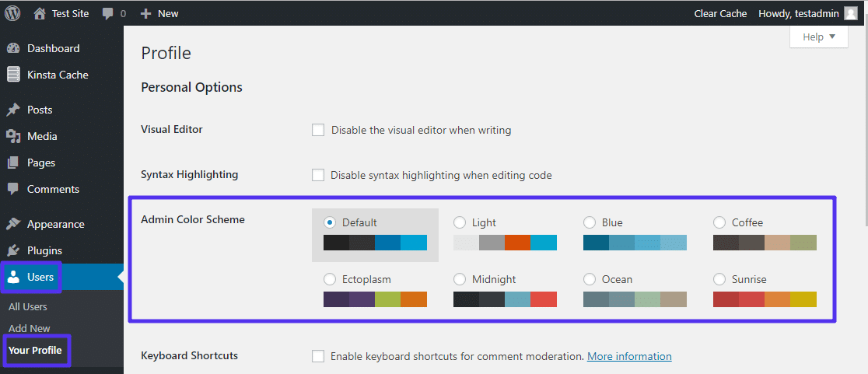Go to All Users submenu

(x=28, y=307)
